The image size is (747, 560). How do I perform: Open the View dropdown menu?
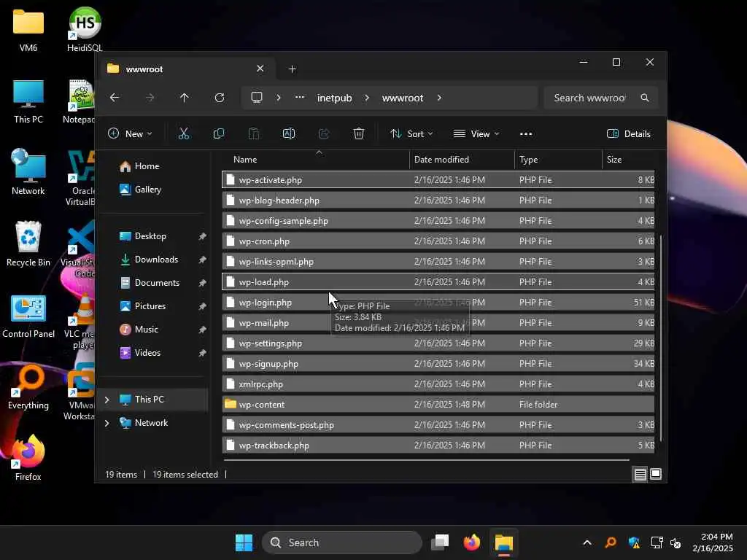[476, 134]
